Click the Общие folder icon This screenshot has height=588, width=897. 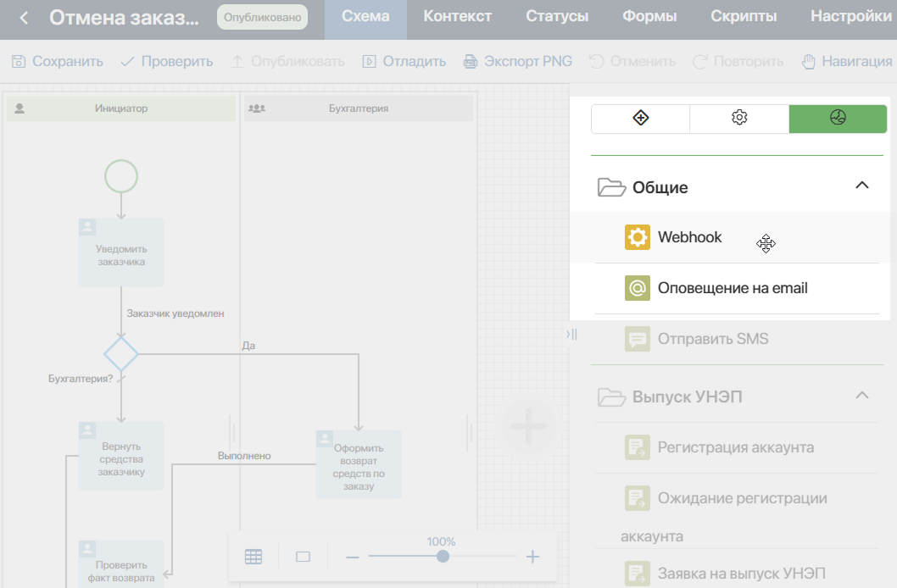click(611, 187)
